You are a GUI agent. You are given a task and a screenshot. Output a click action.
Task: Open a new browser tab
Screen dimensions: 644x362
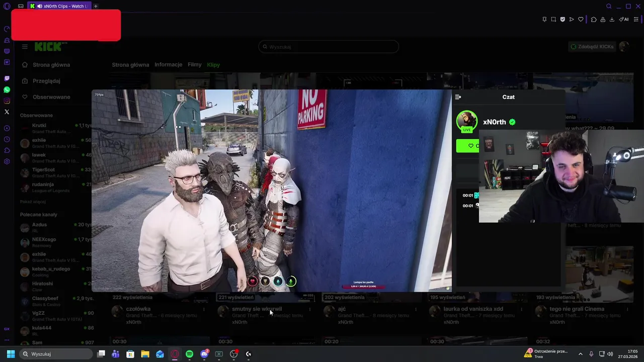[96, 6]
